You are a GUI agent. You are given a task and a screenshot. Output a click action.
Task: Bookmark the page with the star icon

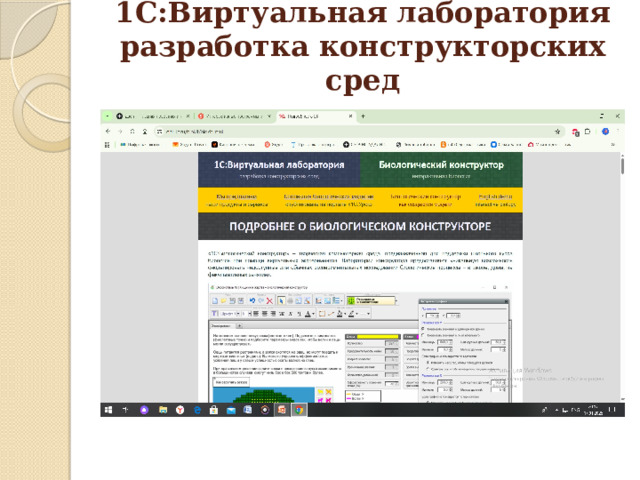[558, 131]
